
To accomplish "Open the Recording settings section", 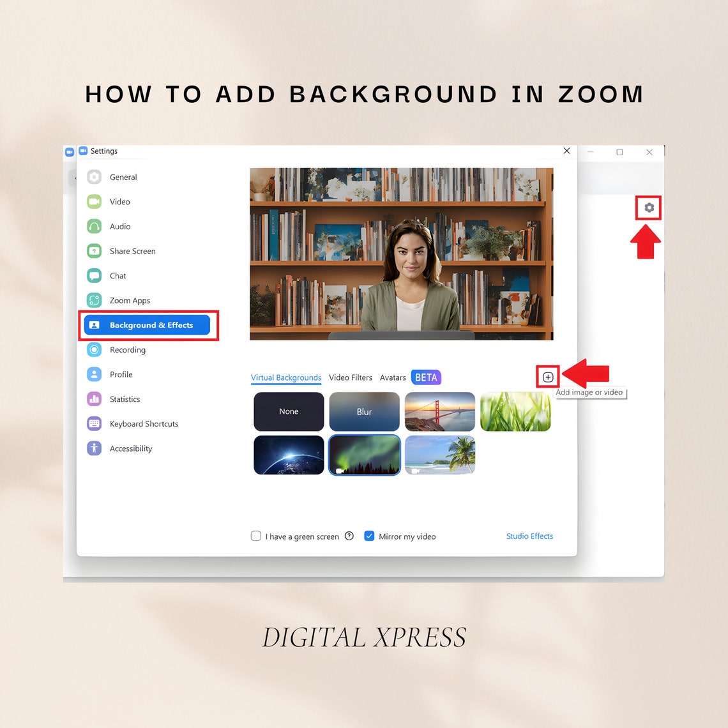I will point(128,349).
